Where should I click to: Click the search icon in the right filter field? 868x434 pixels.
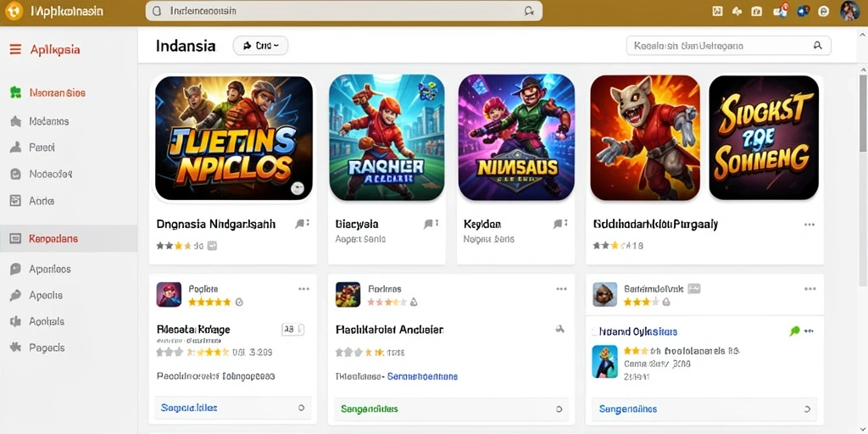[818, 46]
